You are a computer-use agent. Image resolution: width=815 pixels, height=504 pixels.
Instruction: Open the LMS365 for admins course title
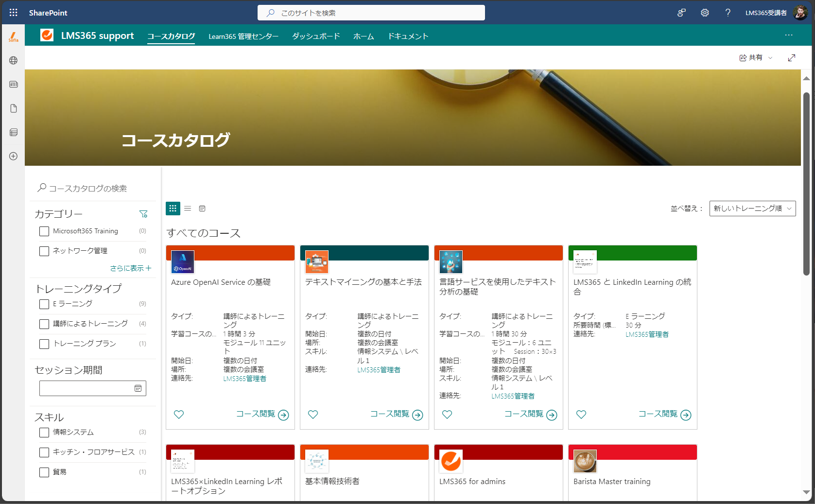coord(472,482)
